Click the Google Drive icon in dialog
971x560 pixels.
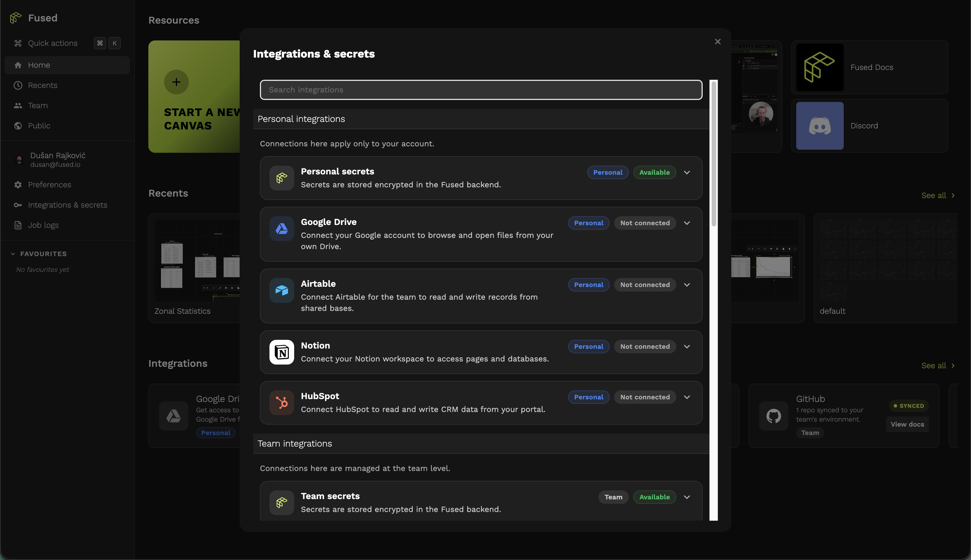[x=282, y=228]
